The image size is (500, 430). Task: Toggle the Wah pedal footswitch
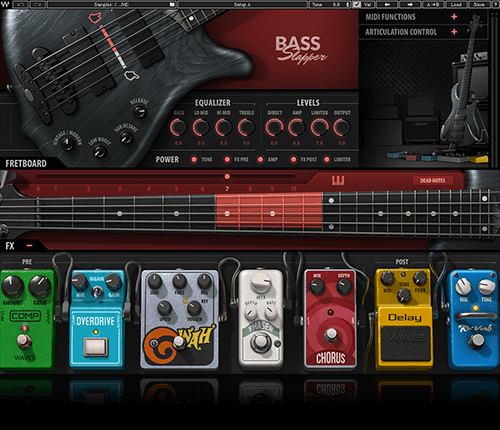point(178,342)
